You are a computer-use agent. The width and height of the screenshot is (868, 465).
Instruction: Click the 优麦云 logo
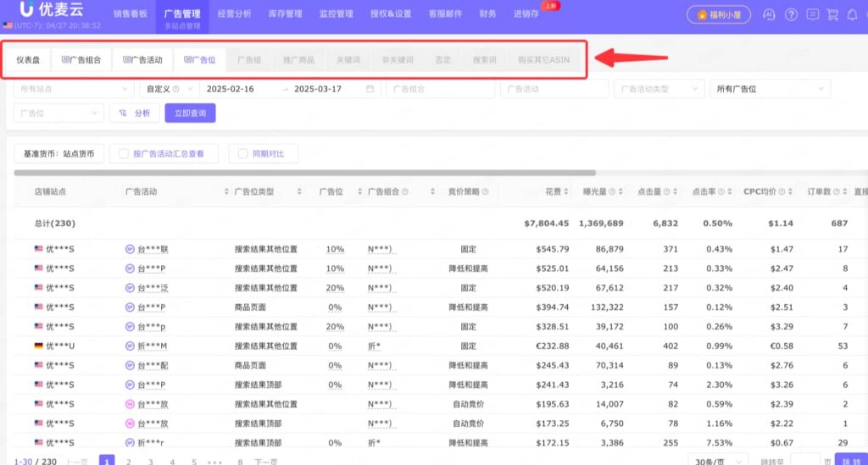tap(52, 9)
